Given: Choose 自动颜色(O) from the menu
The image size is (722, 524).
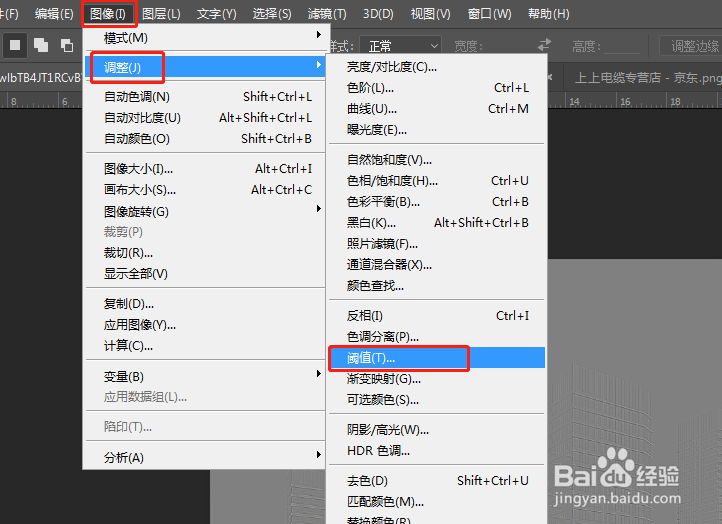Looking at the screenshot, I should (205, 139).
